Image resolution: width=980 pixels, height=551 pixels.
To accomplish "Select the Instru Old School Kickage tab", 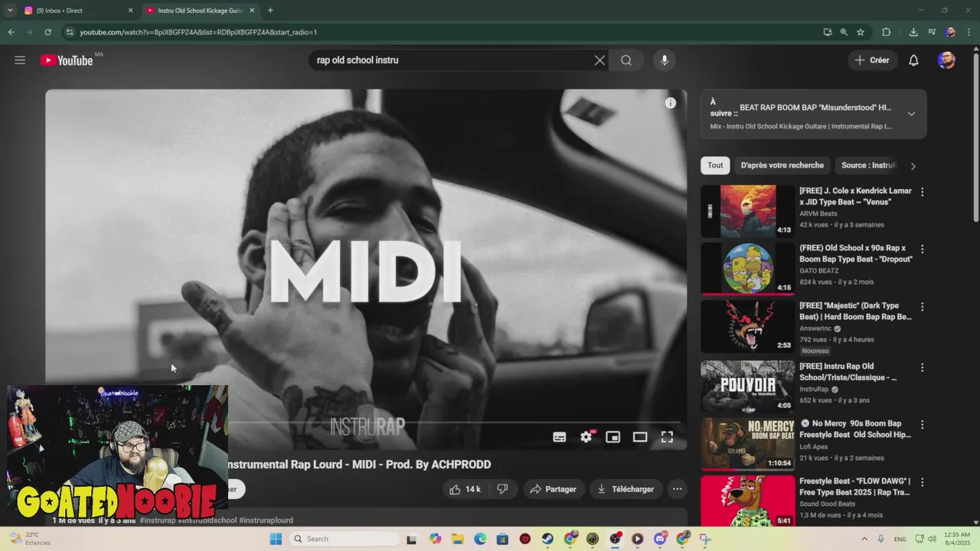I will coord(201,11).
